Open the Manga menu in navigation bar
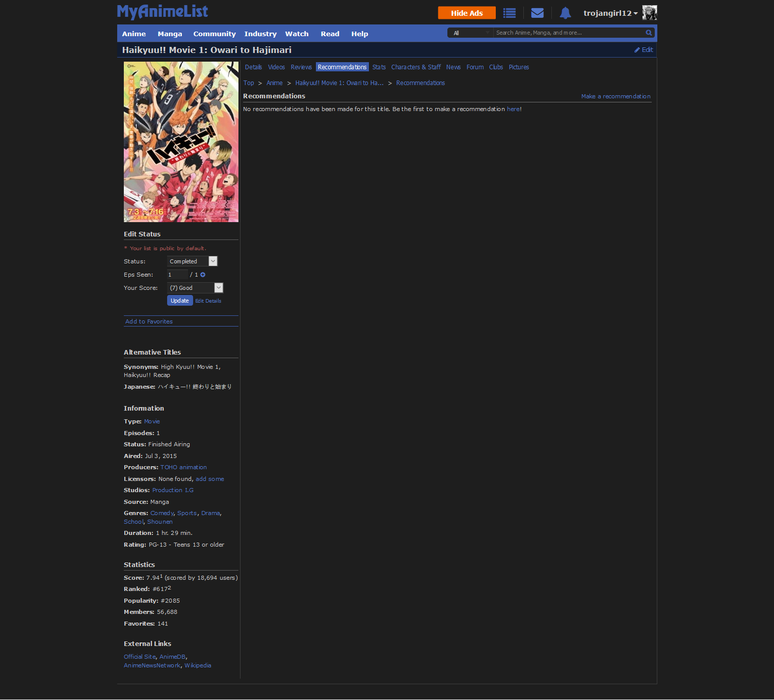Screen dimensions: 774x700 click(x=170, y=34)
